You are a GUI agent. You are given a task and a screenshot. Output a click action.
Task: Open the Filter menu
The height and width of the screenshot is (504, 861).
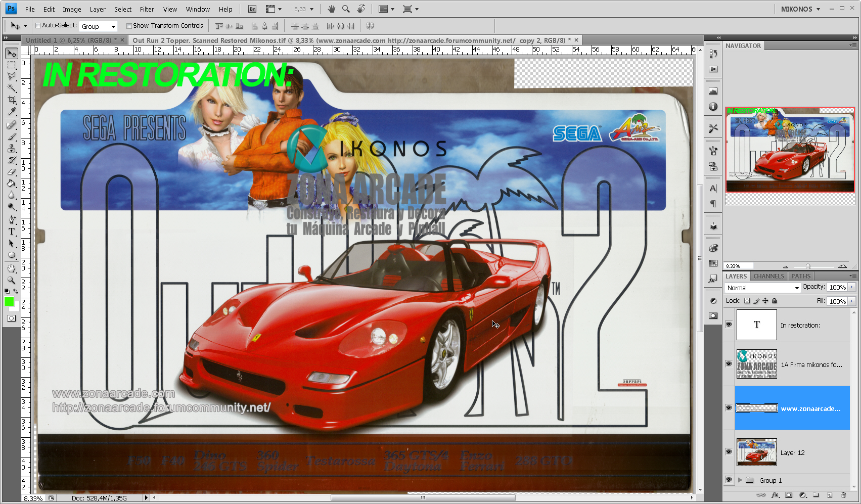click(x=147, y=9)
